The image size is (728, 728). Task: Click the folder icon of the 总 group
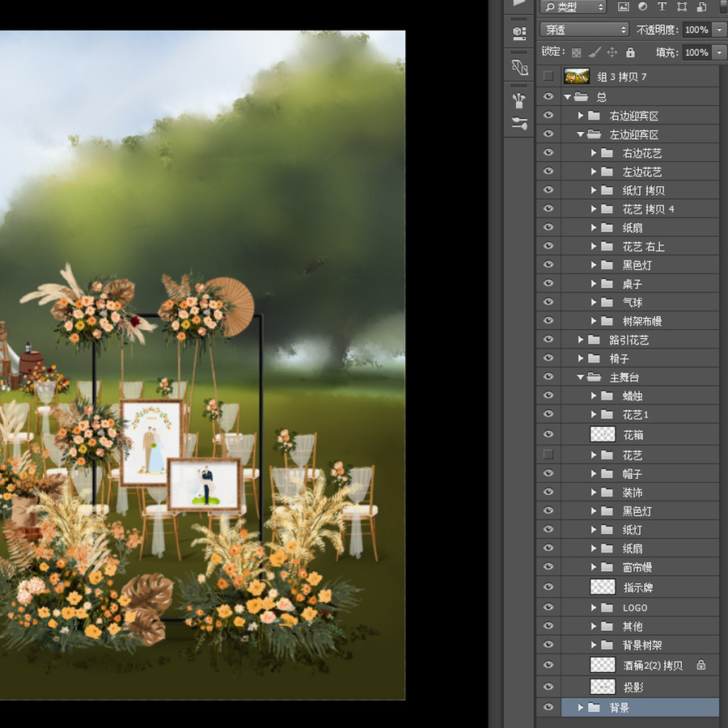[581, 96]
